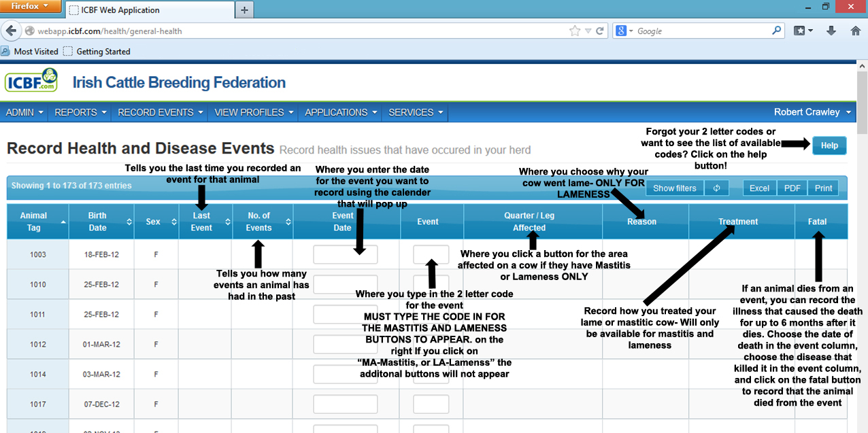
Task: Export the table as PDF
Action: pyautogui.click(x=792, y=188)
